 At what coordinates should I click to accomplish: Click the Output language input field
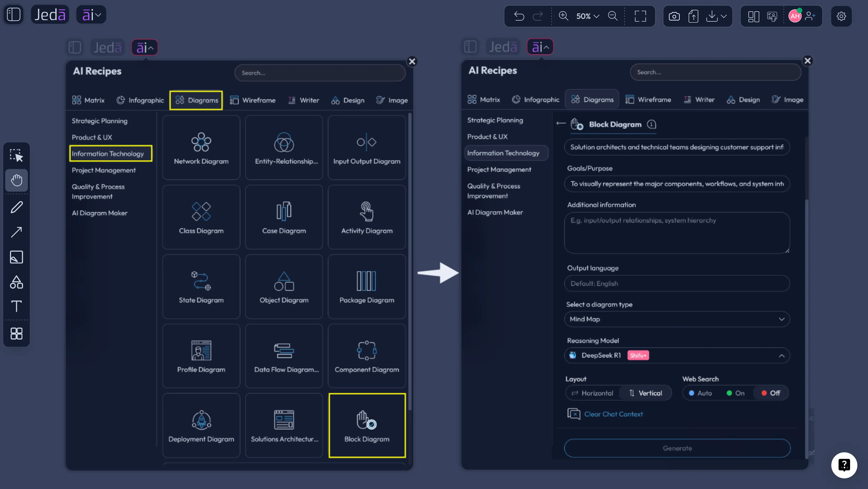(677, 283)
